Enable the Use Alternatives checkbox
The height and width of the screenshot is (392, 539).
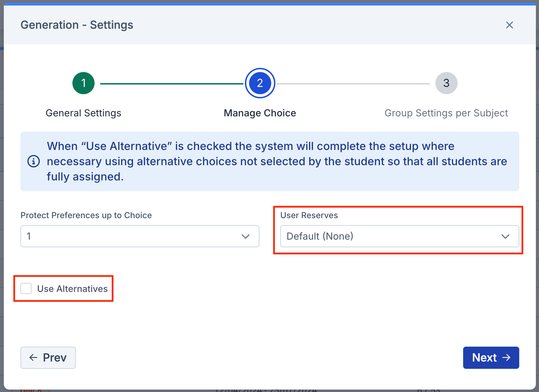[26, 288]
